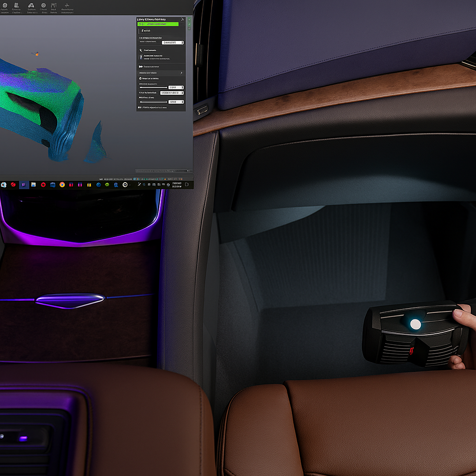Click the rightmost icon in the top toolbar
Viewport: 476px width, 476px height.
click(67, 5)
